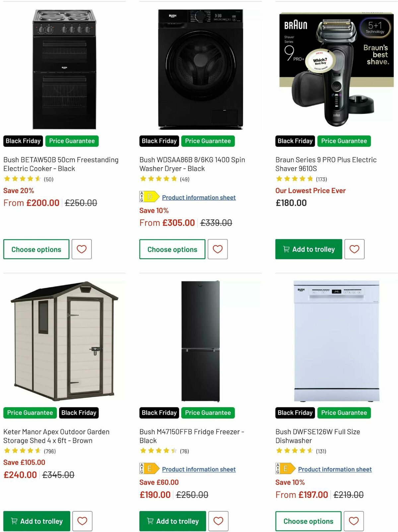Click the star rating of the fridge freezer
The image size is (398, 532).
[159, 451]
